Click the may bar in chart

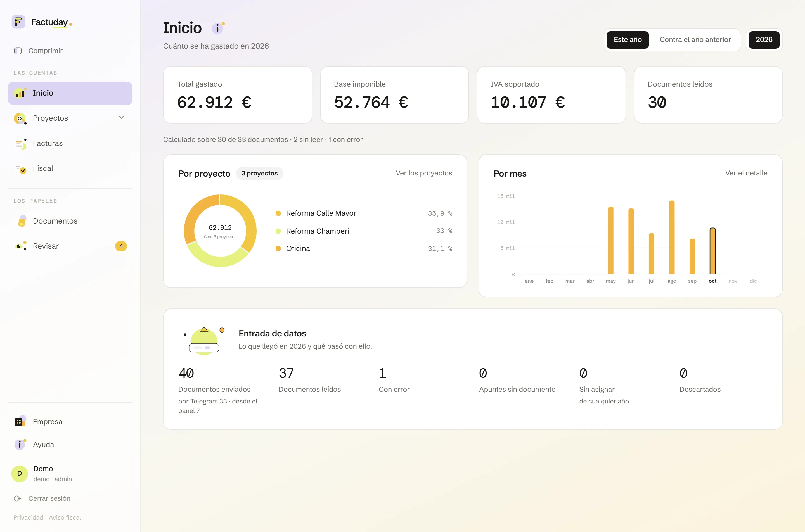(610, 240)
